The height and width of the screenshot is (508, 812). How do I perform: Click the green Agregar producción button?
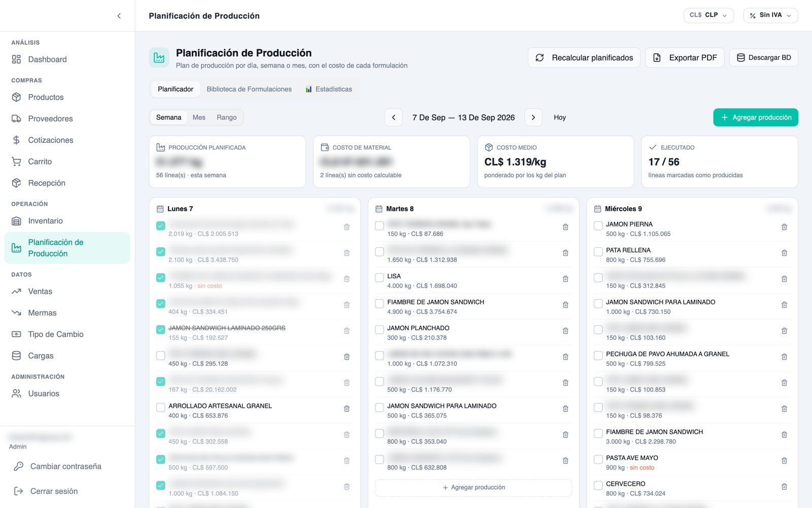[x=756, y=117]
